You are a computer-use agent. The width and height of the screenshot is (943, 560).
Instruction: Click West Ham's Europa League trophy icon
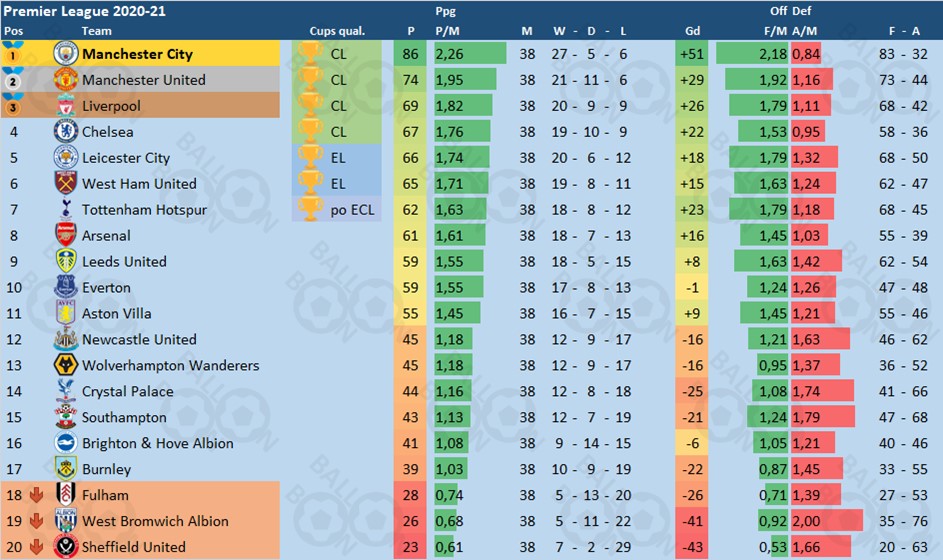click(310, 184)
